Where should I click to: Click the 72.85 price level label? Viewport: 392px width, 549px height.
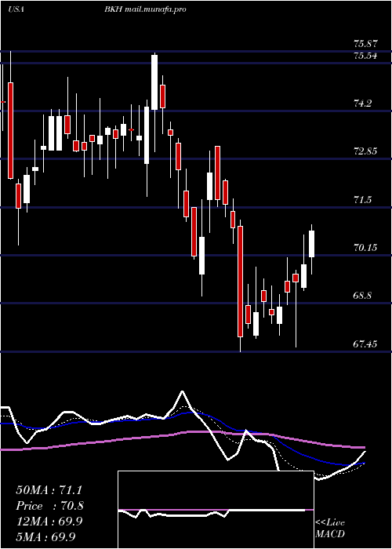366,151
